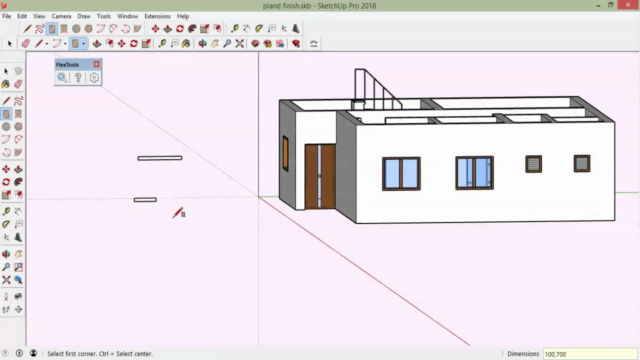This screenshot has width=640, height=360.
Task: Click the sign-in profile status icon
Action: (33, 353)
